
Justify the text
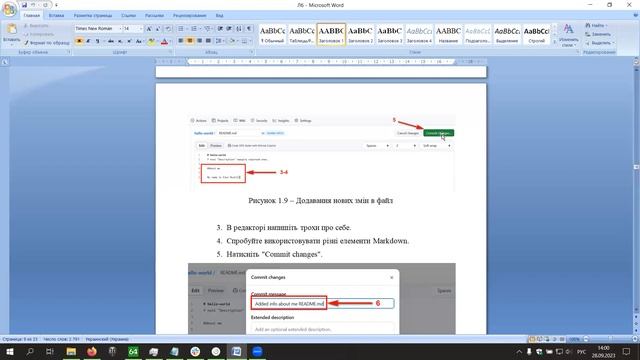(208, 41)
